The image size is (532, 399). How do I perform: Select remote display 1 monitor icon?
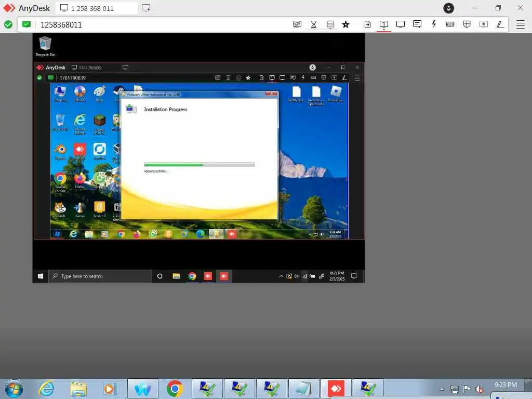pyautogui.click(x=384, y=24)
